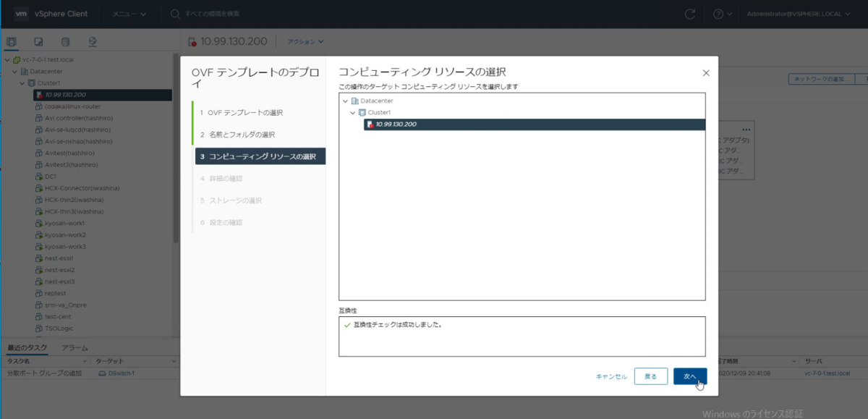Viewport: 868px width, 419px height.
Task: Click the Next (次へ) button
Action: click(689, 376)
